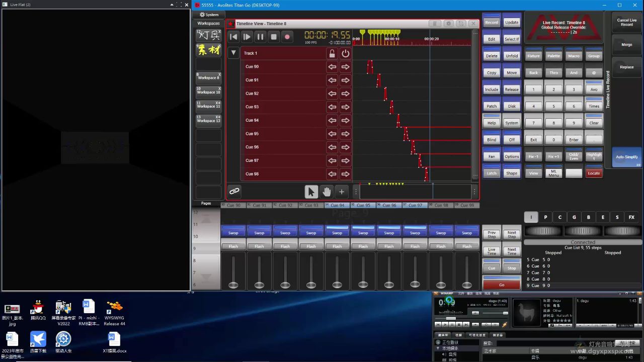Image resolution: width=644 pixels, height=362 pixels.
Task: Toggle timeline record button
Action: tap(287, 37)
